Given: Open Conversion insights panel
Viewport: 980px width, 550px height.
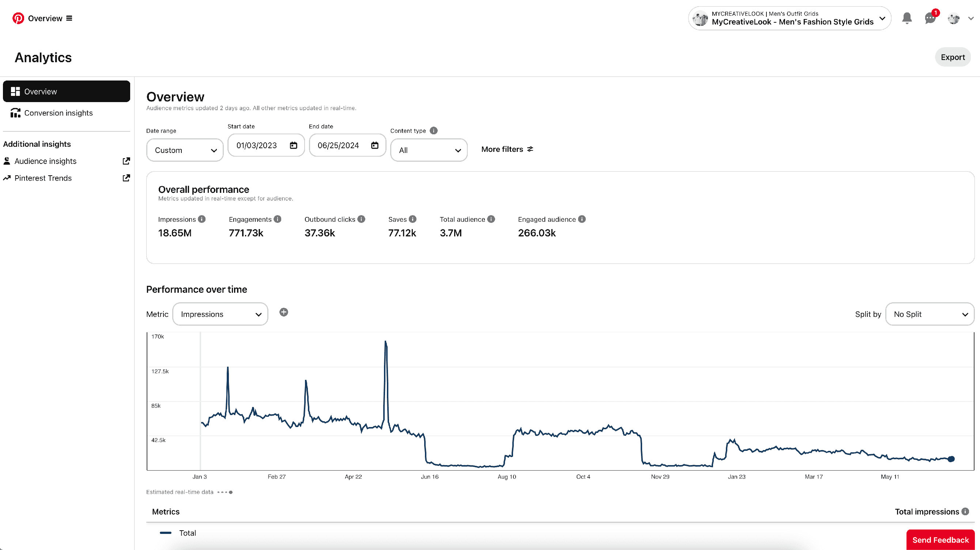Looking at the screenshot, I should tap(58, 112).
